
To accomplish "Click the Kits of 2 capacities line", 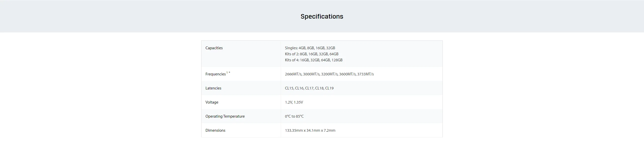I will (x=312, y=54).
